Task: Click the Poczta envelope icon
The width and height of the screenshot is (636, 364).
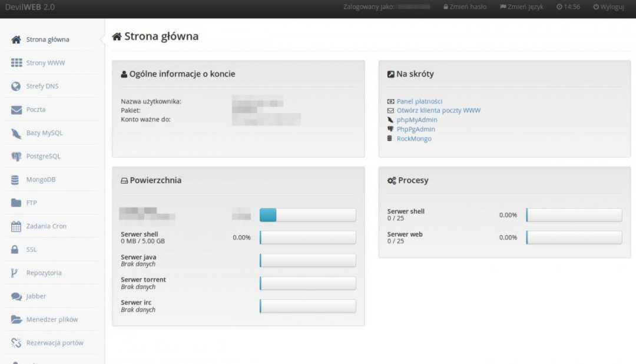Action: point(16,110)
